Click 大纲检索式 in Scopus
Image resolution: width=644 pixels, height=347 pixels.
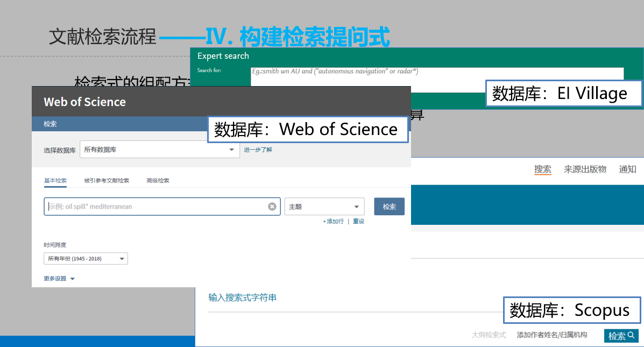pos(489,335)
